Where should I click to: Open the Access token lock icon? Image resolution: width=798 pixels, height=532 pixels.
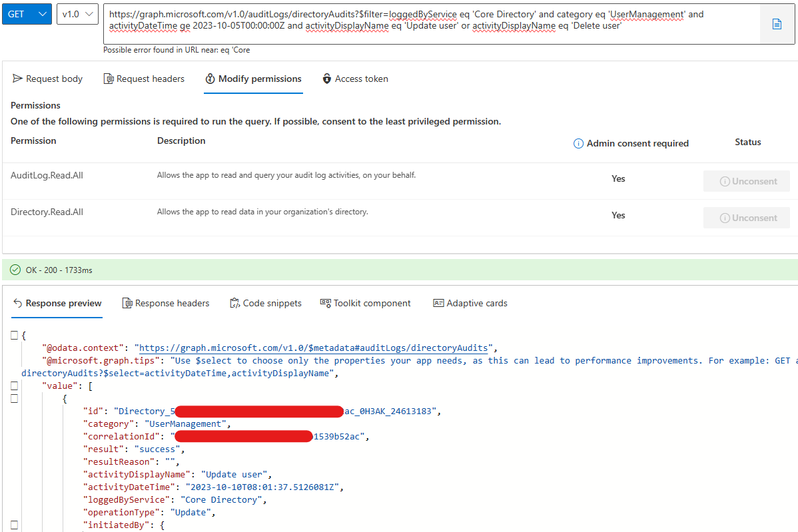click(x=326, y=79)
